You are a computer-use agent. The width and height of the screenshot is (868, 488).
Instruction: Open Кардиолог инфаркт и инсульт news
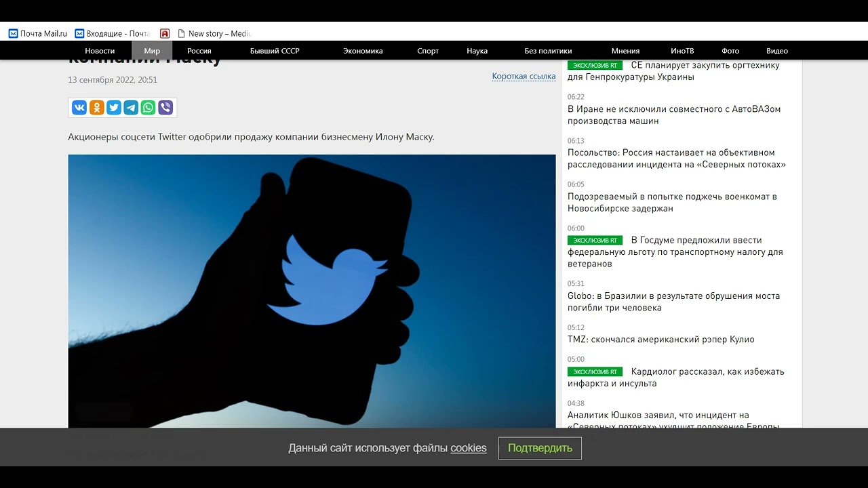point(676,378)
